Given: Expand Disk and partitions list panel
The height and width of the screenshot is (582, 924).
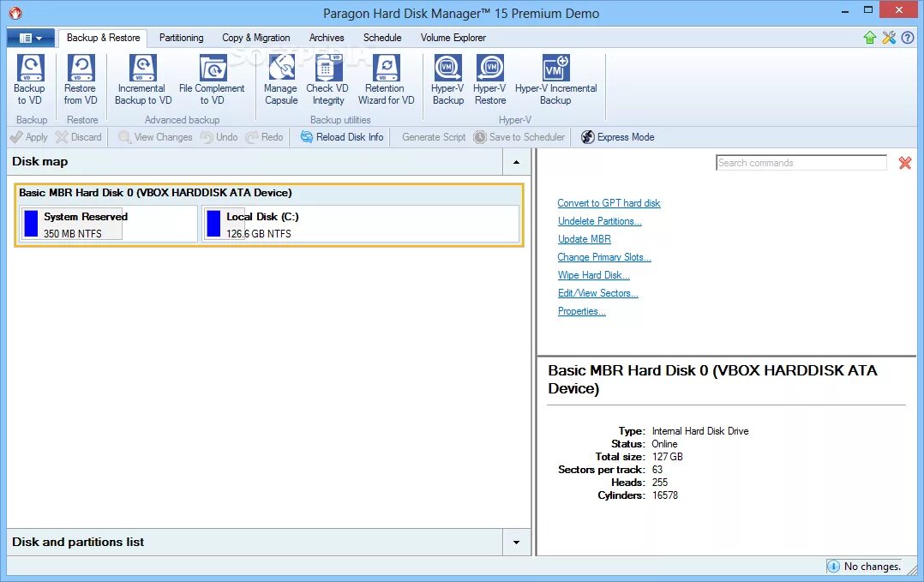Looking at the screenshot, I should coord(516,543).
